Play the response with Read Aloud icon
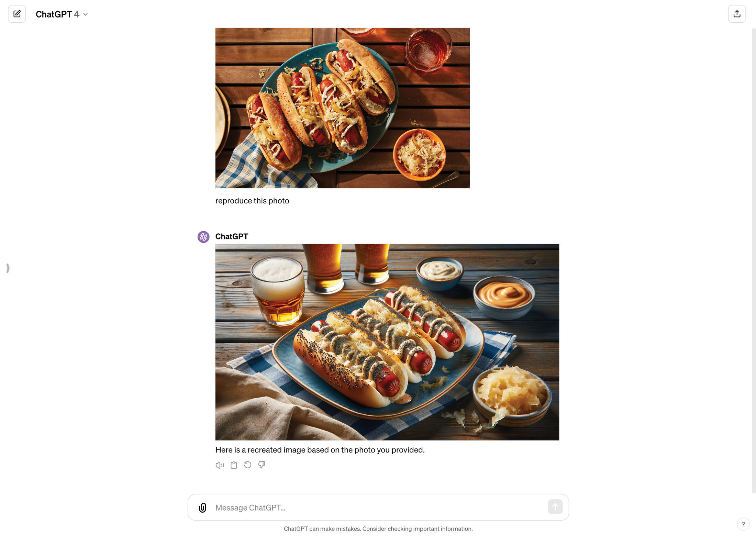Screen dimensions: 756x536 click(x=220, y=465)
